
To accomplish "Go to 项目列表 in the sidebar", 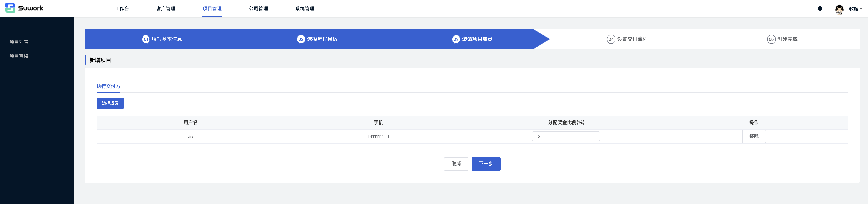I will pos(19,42).
